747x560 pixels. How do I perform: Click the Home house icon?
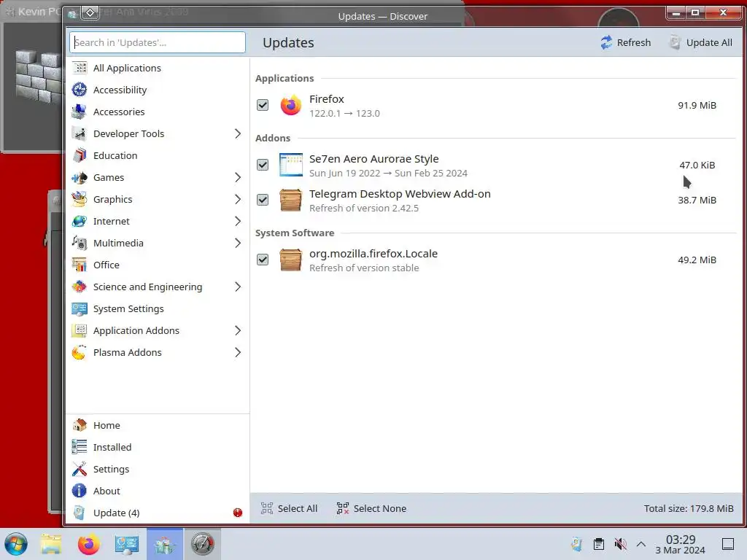(80, 425)
